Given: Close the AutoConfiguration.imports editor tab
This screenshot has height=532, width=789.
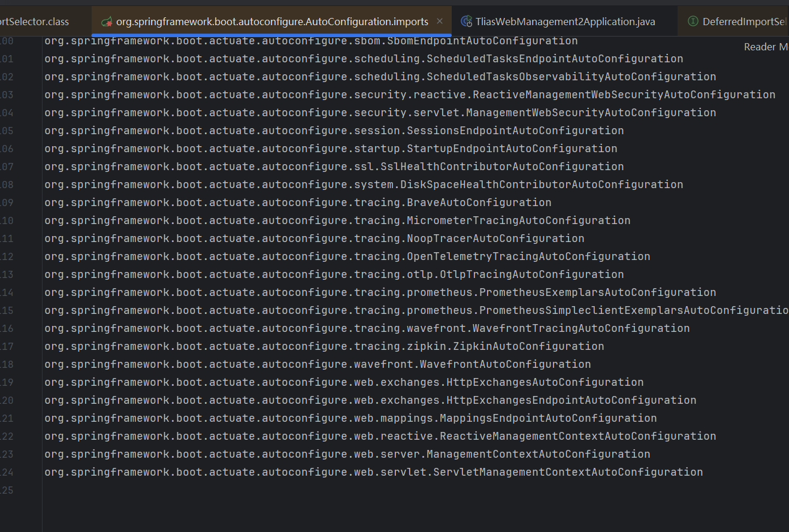Looking at the screenshot, I should [x=440, y=21].
